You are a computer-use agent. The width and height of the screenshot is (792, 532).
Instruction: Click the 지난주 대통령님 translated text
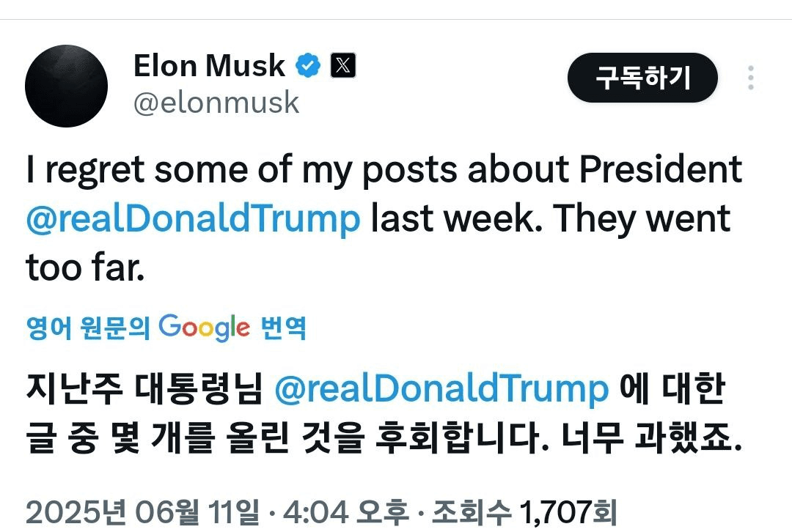[144, 389]
